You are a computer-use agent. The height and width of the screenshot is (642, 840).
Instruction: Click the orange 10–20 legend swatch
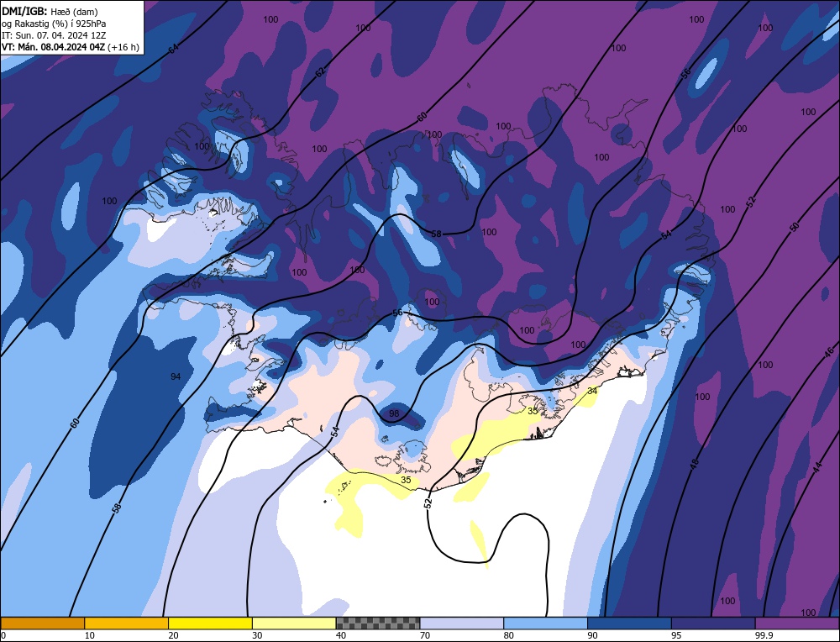tap(127, 623)
